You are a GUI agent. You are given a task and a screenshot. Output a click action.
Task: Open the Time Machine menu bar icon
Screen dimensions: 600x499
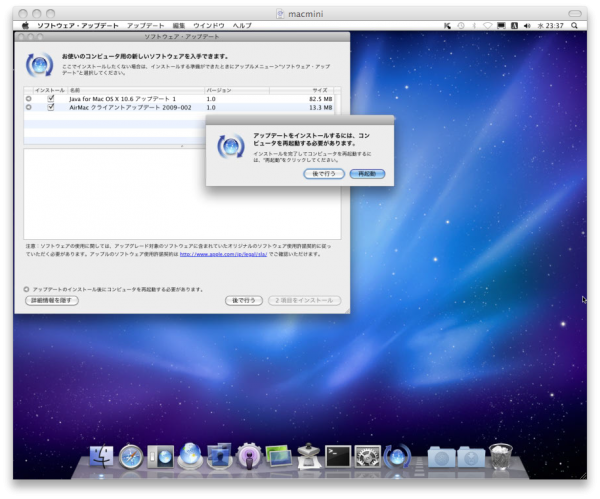coord(461,26)
